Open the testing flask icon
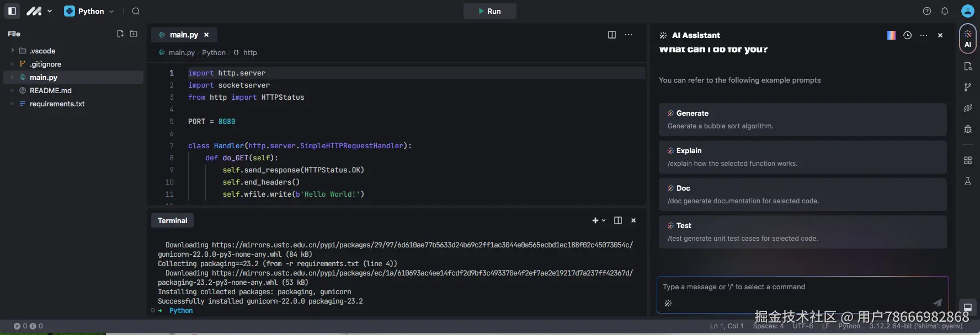 click(x=968, y=181)
